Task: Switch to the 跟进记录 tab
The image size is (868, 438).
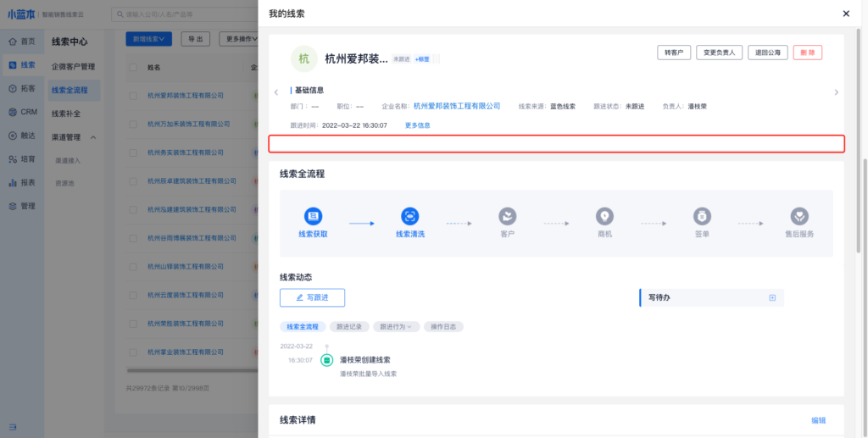Action: pyautogui.click(x=348, y=326)
